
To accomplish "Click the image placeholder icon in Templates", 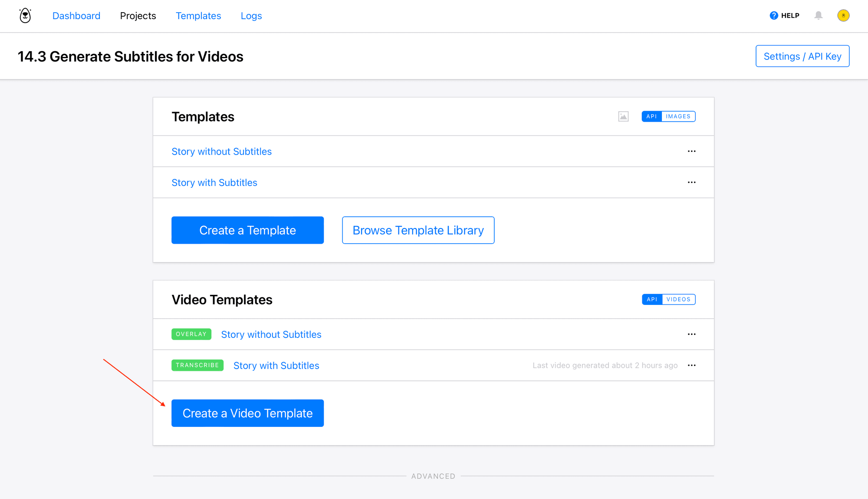I will [623, 116].
